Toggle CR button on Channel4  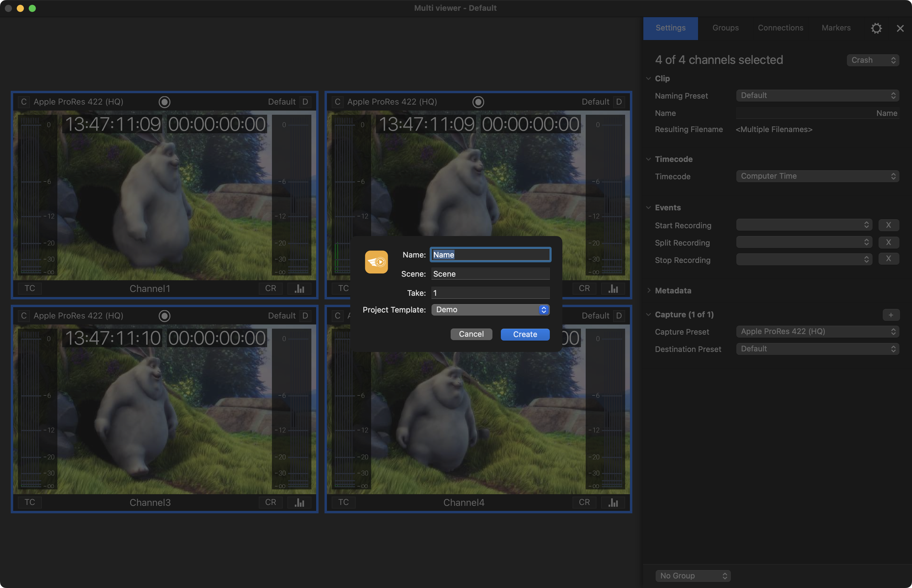584,502
